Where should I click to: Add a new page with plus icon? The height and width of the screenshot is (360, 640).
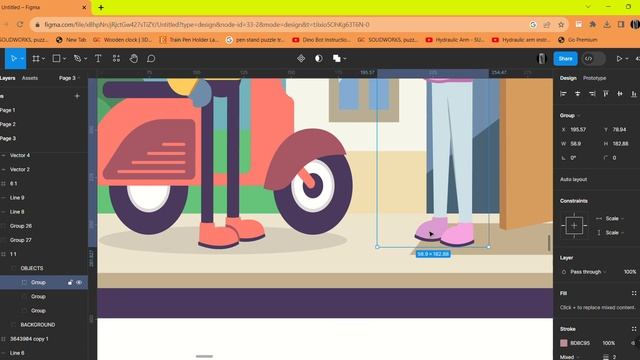coord(77,96)
